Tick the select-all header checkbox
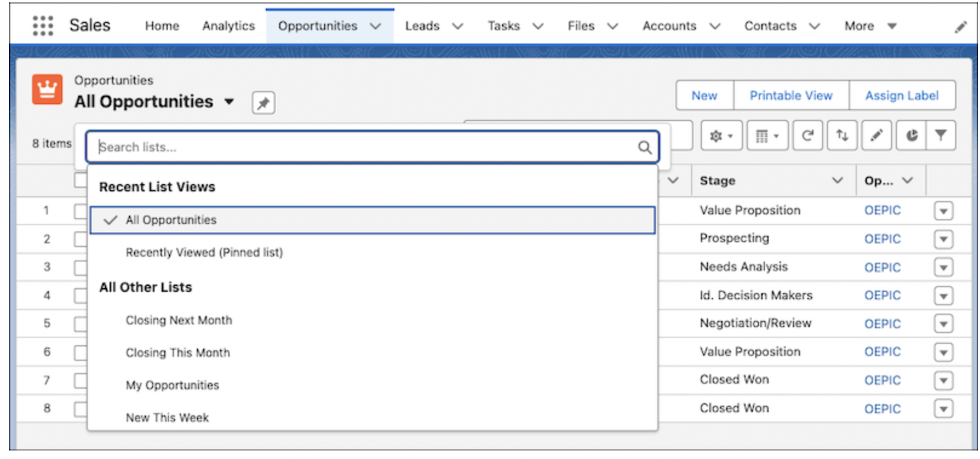 pos(80,180)
